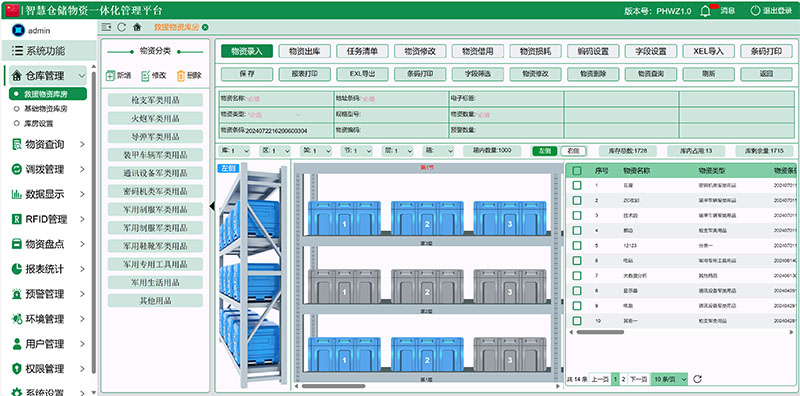Open the 库 dropdown selector
Viewport: 800px width, 396px height.
[x=234, y=151]
